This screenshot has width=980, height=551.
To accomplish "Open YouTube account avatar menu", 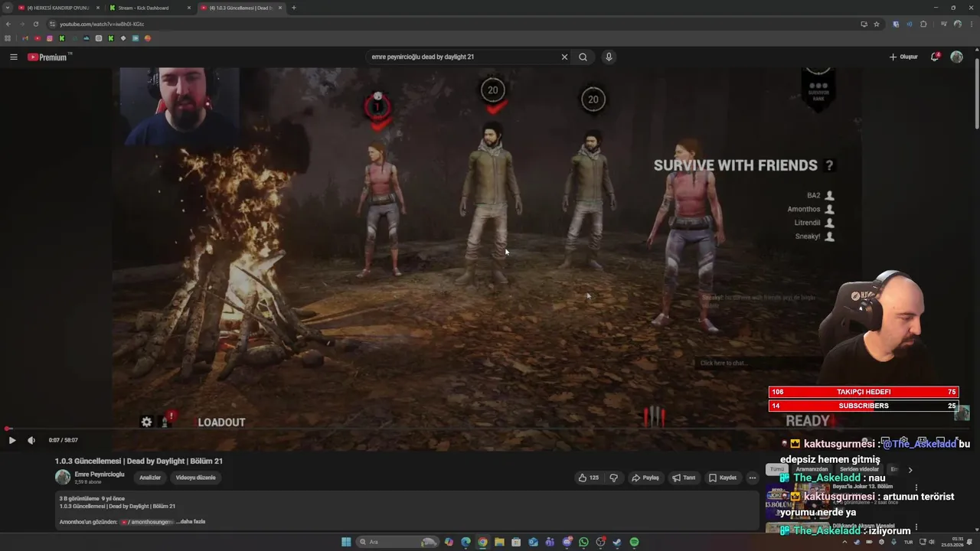I will (956, 57).
